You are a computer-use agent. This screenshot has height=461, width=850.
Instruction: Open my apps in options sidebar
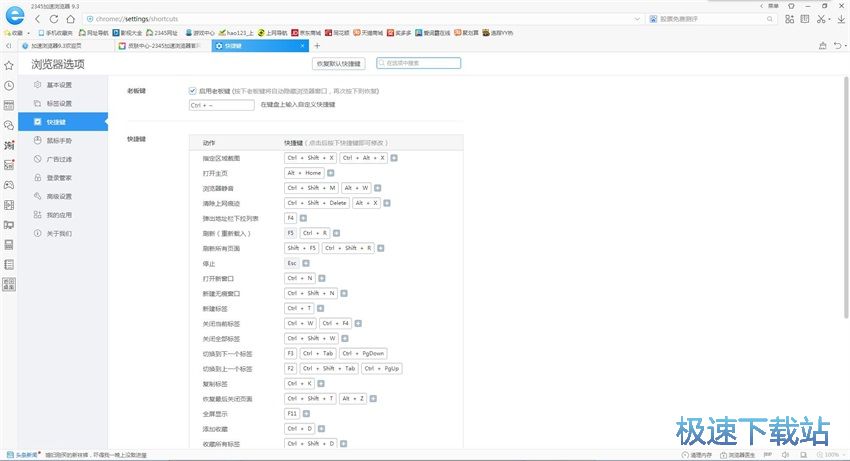(63, 215)
